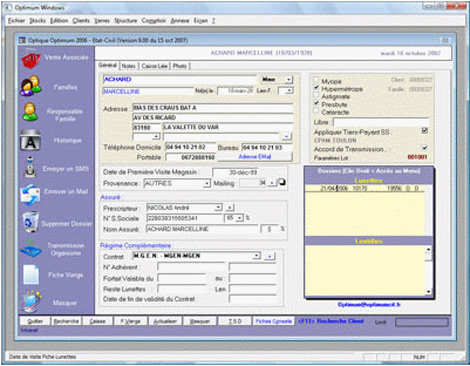
Task: Switch to the Caisse Liée tab
Action: pyautogui.click(x=154, y=66)
